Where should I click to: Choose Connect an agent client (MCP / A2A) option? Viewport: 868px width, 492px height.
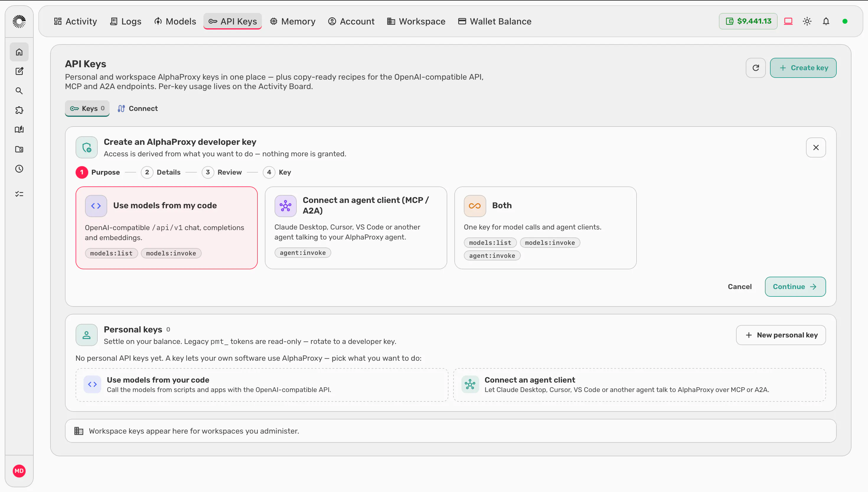point(356,228)
